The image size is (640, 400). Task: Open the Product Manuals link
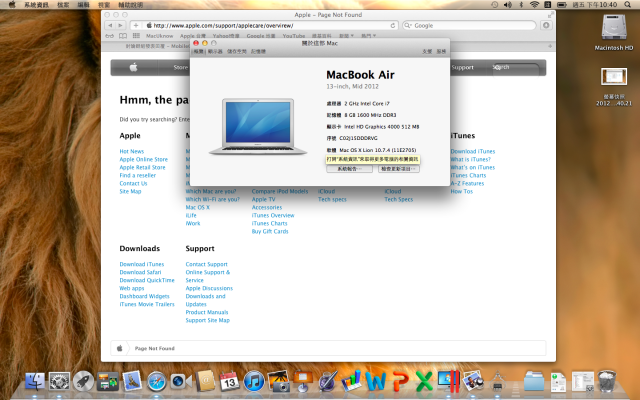pos(207,313)
